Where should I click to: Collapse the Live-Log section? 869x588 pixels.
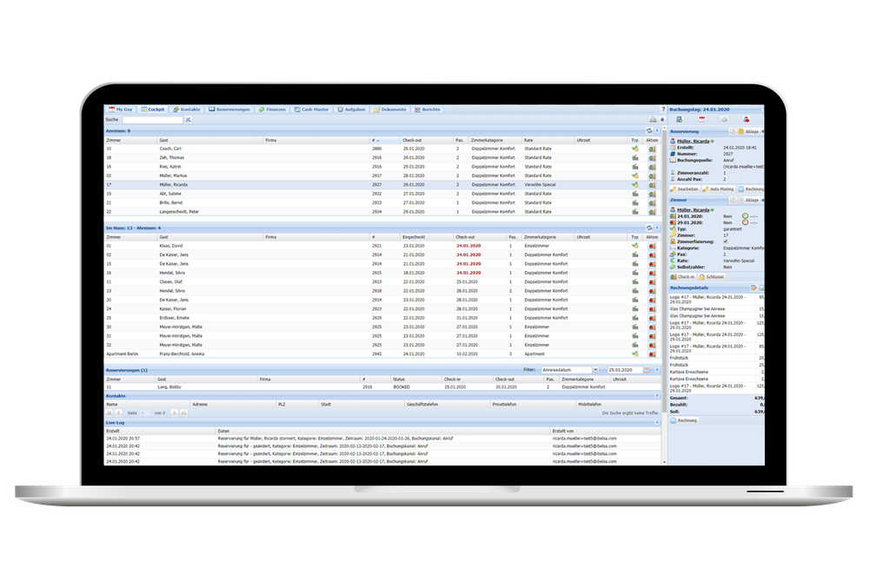click(657, 422)
